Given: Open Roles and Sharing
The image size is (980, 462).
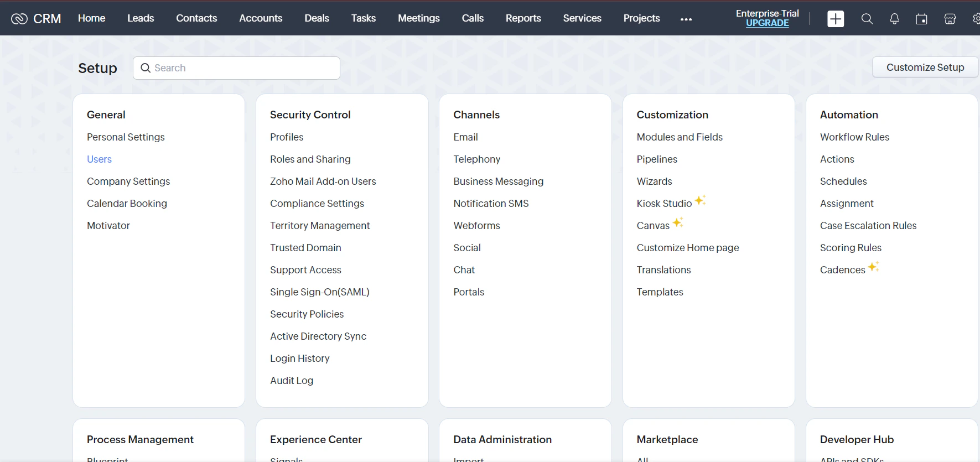Looking at the screenshot, I should click(310, 159).
